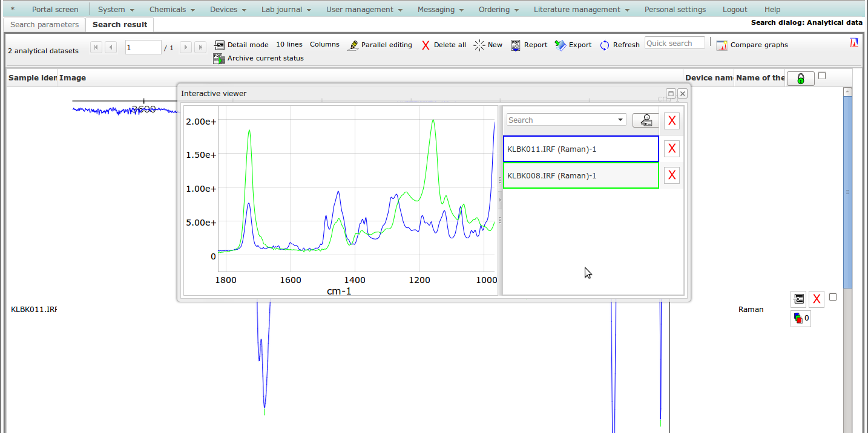Click the Columns button
This screenshot has width=868, height=433.
(324, 45)
